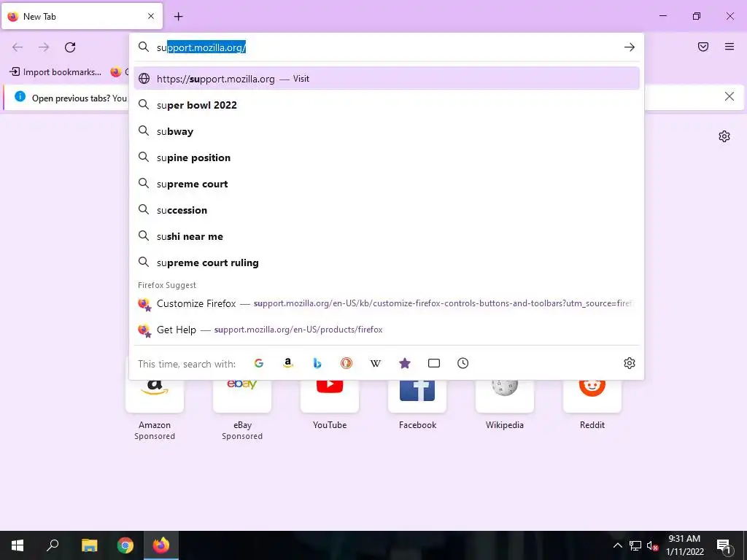The image size is (747, 560).
Task: Personalize New Tab gear icon
Action: [724, 136]
